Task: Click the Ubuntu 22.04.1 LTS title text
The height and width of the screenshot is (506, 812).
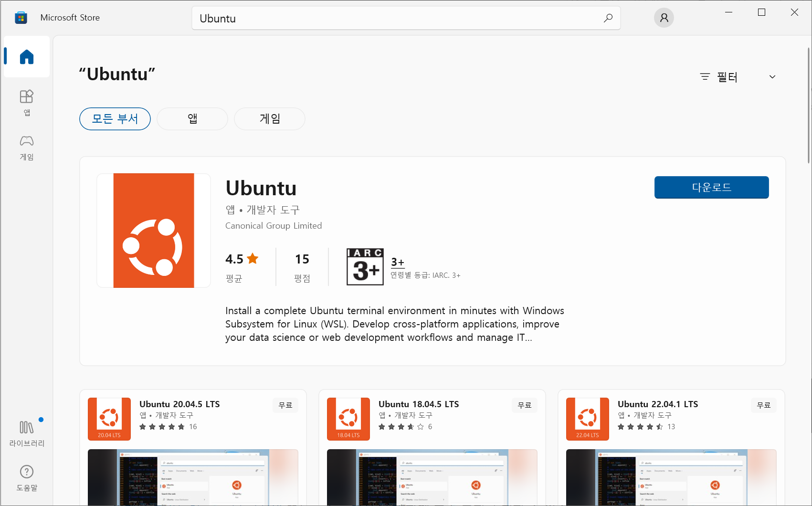Action: tap(658, 404)
